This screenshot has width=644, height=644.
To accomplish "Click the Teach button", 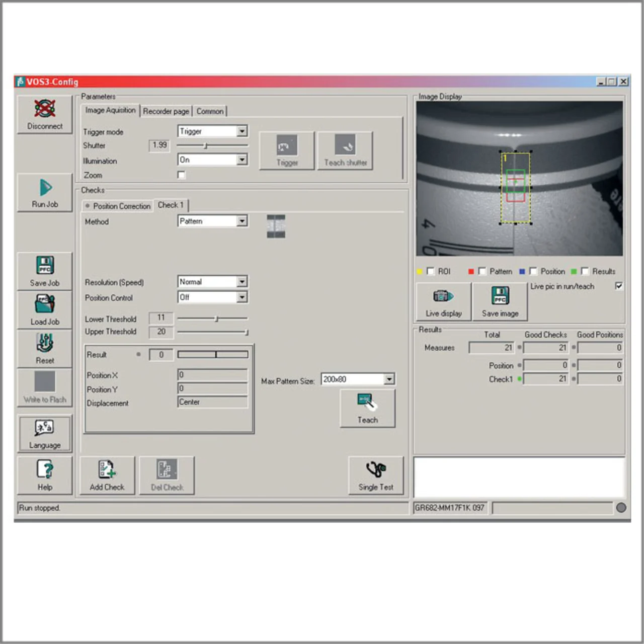I will [x=367, y=409].
